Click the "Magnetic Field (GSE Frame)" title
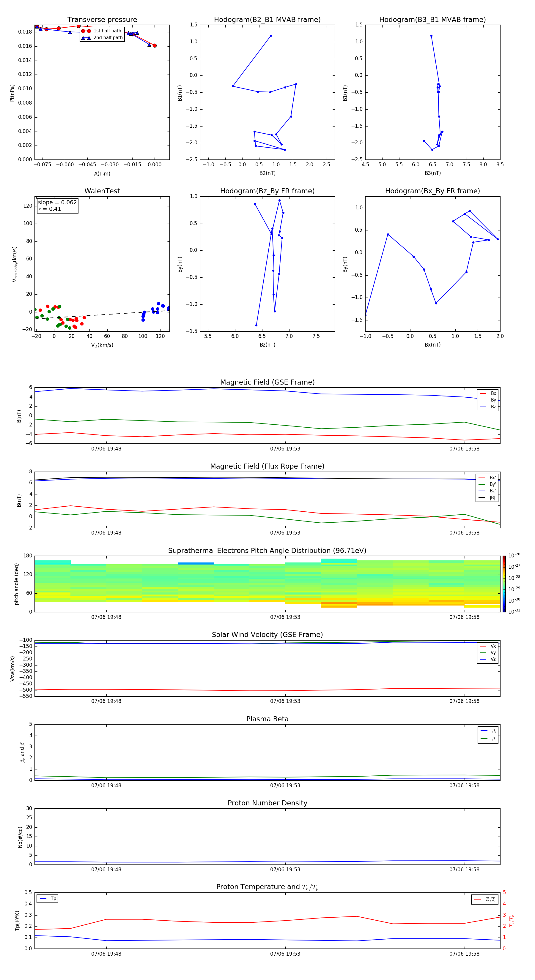The width and height of the screenshot is (535, 980). [267, 382]
